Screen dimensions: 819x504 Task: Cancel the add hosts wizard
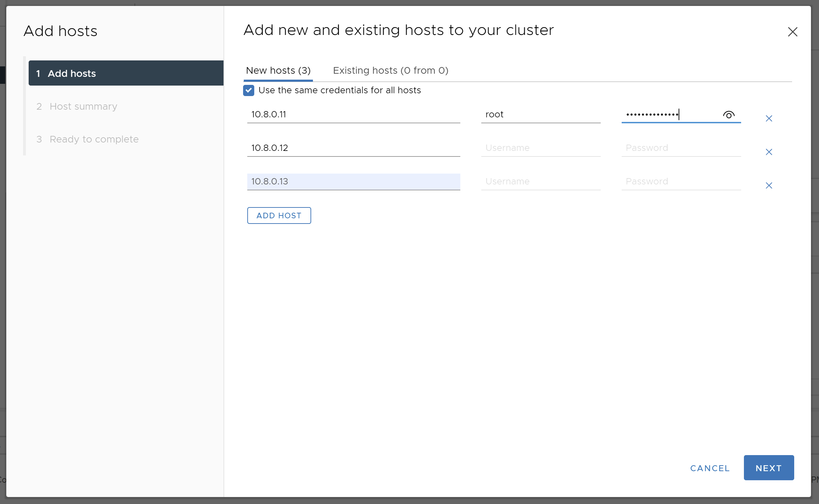pos(710,468)
